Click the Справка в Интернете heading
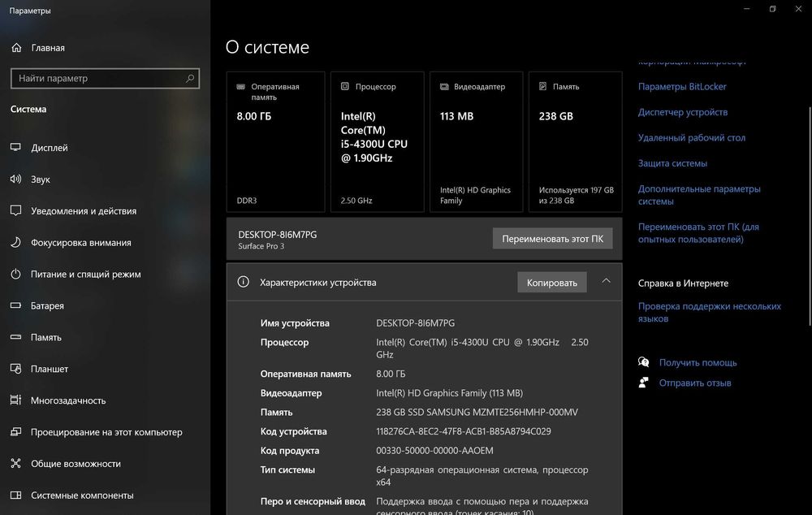This screenshot has width=812, height=515. click(683, 283)
